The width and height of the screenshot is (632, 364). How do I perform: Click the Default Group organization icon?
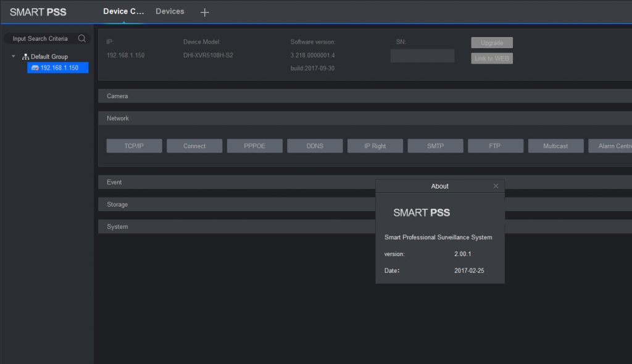[x=25, y=56]
